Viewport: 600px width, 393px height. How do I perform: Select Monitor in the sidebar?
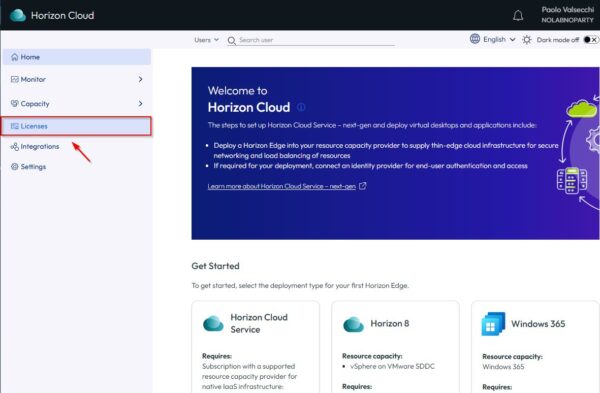coord(77,79)
